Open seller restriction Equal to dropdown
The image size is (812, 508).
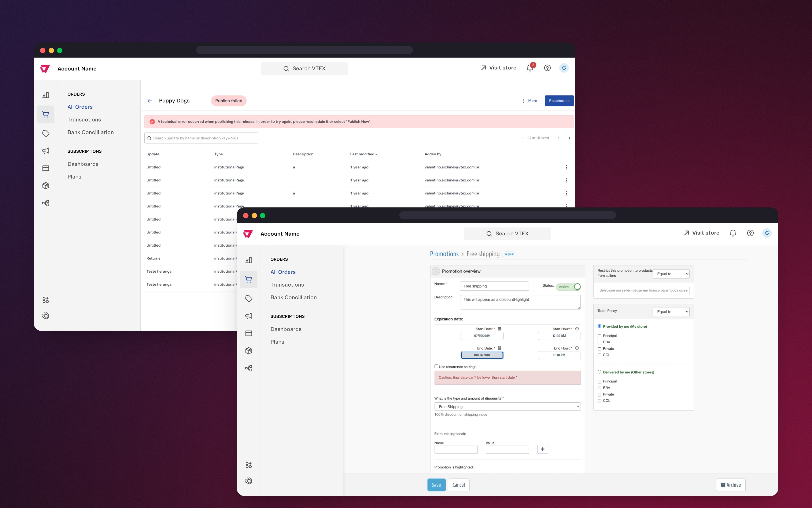point(671,274)
